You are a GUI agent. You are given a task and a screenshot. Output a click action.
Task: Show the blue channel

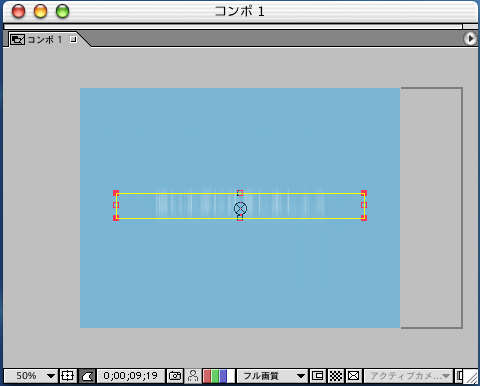(x=223, y=376)
